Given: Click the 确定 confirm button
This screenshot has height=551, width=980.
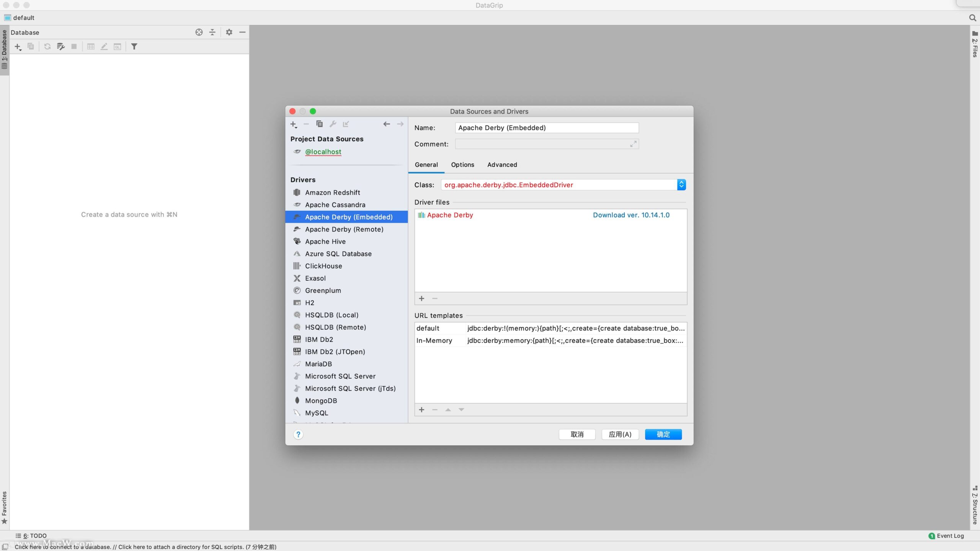Looking at the screenshot, I should click(x=663, y=434).
